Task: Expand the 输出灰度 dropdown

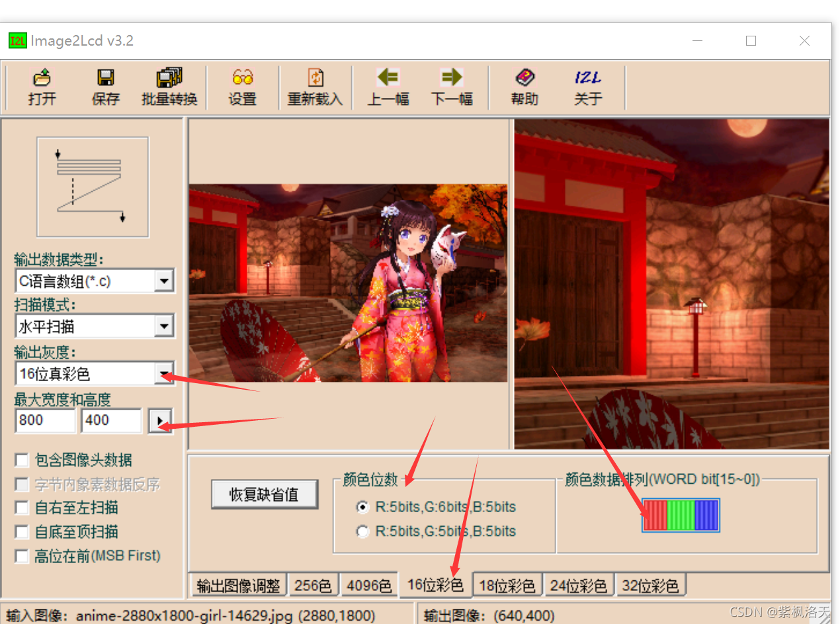Action: (x=163, y=374)
